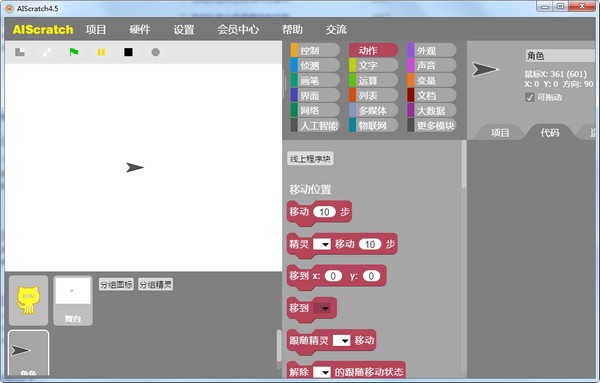This screenshot has width=600, height=383.
Task: Open the 界面 block category
Action: click(315, 95)
